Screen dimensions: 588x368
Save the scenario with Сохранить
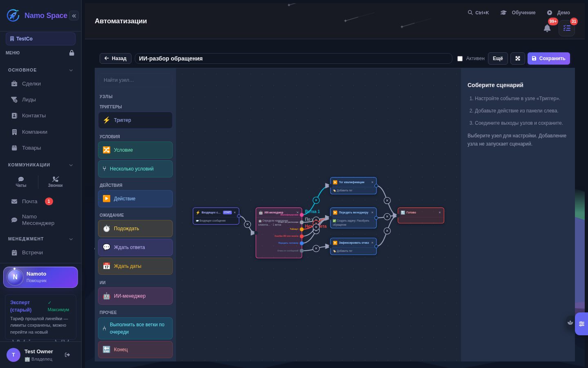point(548,58)
